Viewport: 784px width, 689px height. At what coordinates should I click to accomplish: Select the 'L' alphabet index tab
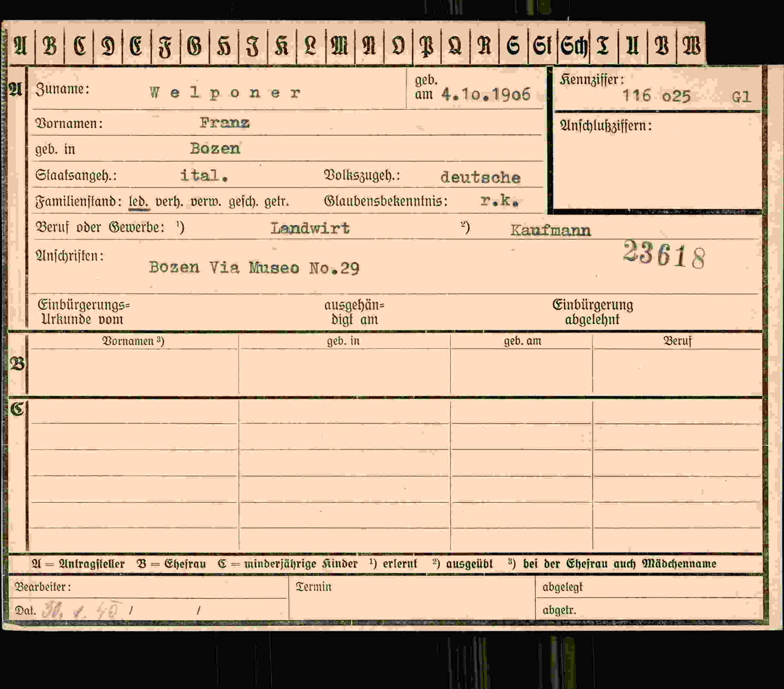tap(311, 45)
